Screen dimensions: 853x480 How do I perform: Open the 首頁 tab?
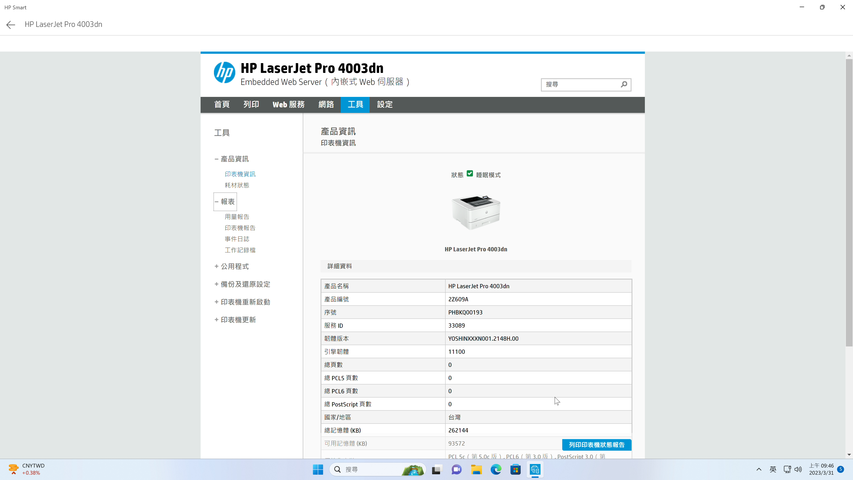point(221,104)
